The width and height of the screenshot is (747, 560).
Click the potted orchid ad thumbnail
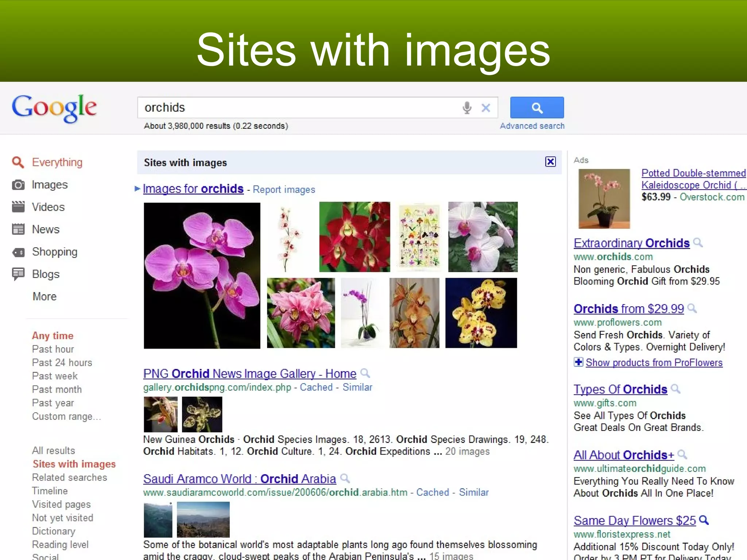pos(604,199)
